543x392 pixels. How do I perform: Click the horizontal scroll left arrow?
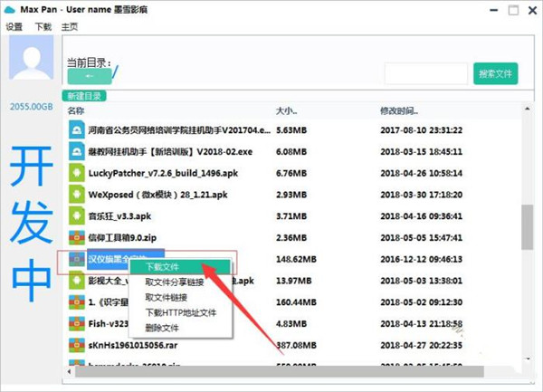pyautogui.click(x=70, y=371)
